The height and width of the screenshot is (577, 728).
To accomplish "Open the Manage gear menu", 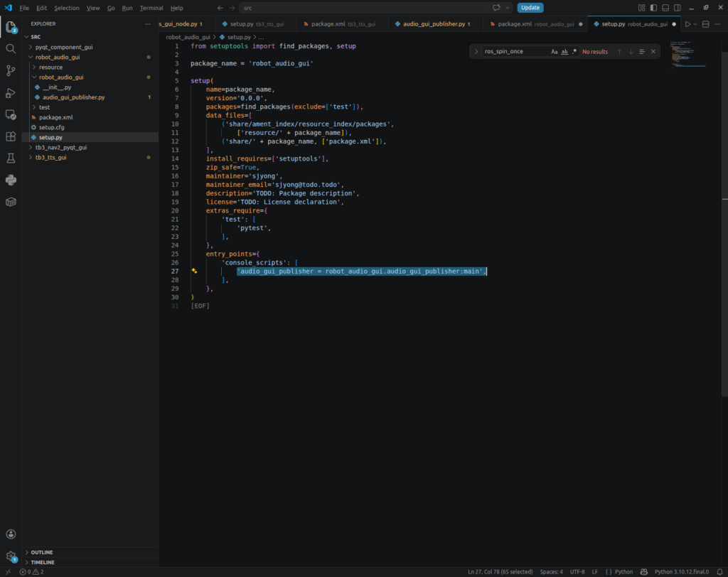I will point(11,556).
